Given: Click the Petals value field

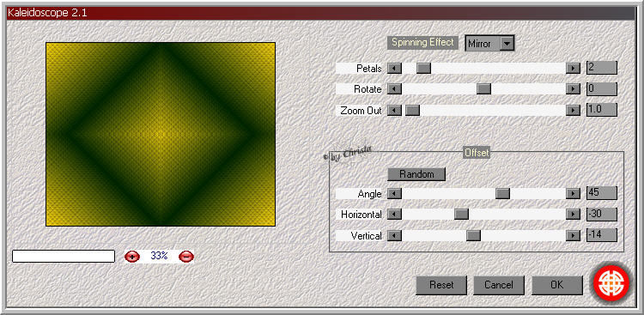Looking at the screenshot, I should click(602, 68).
